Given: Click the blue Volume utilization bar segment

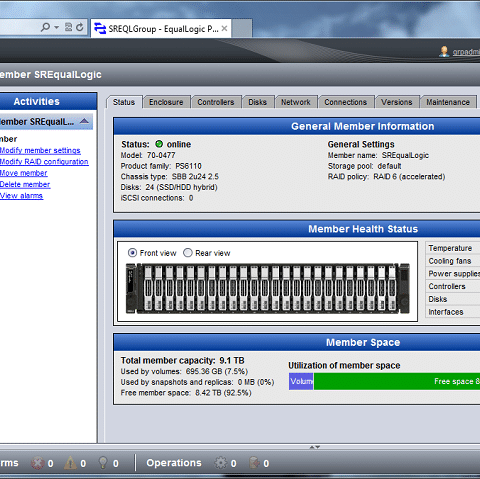Looking at the screenshot, I should [x=301, y=381].
